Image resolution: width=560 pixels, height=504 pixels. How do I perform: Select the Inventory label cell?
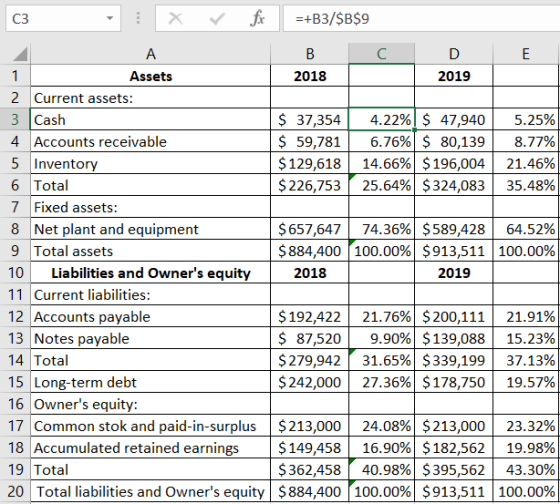(x=151, y=163)
